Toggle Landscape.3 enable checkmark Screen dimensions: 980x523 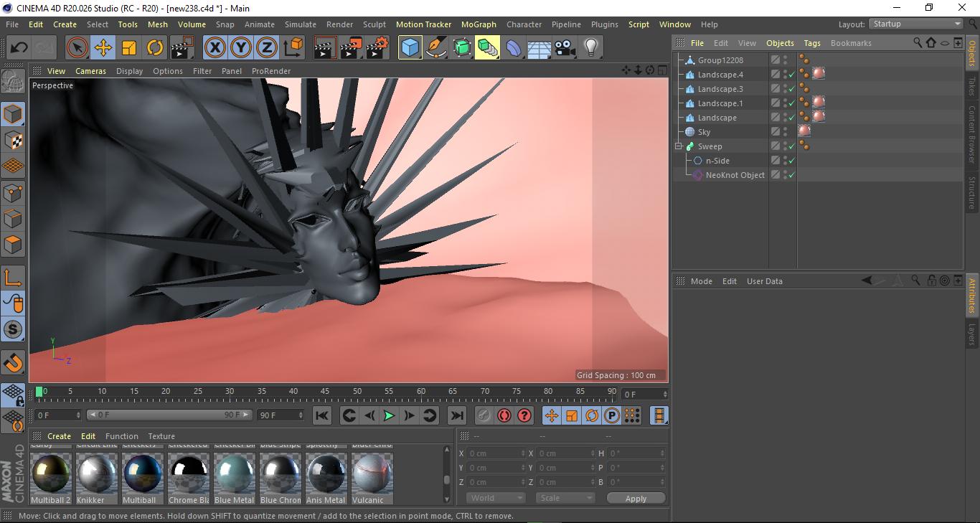point(792,89)
